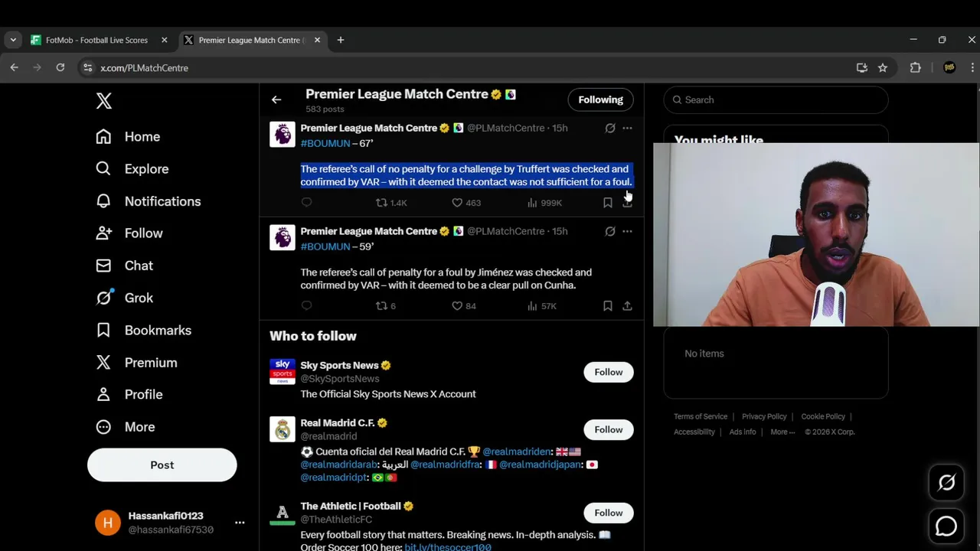Viewport: 980px width, 551px height.
Task: Follow The Athletic | Football
Action: [x=609, y=513]
